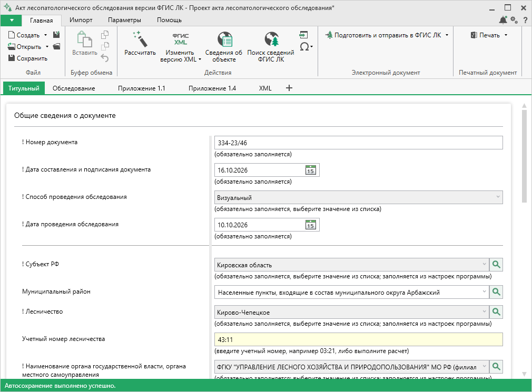This screenshot has height=392, width=532.
Task: Open the settings gears icon
Action: point(514,20)
